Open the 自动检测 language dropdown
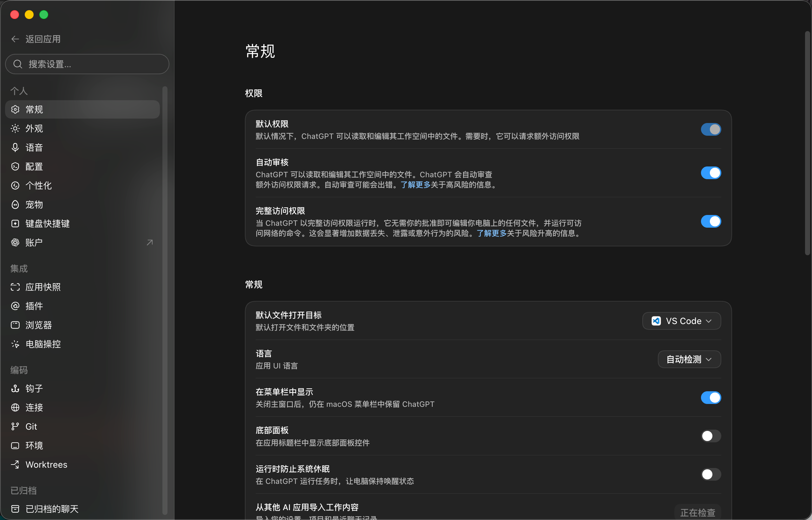Screen dimensions: 812x520 [x=689, y=359]
